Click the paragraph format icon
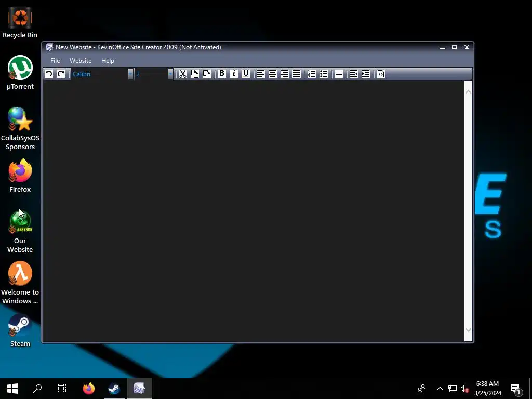This screenshot has height=399, width=532. [339, 74]
